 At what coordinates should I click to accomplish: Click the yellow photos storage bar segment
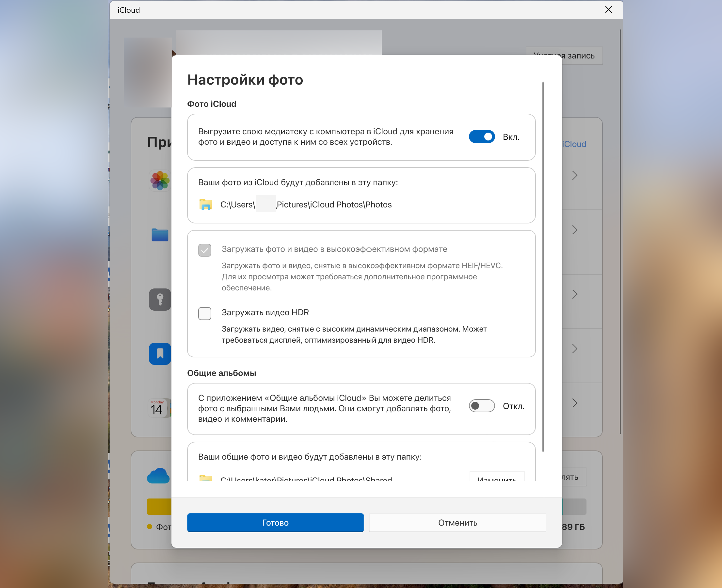tap(159, 506)
